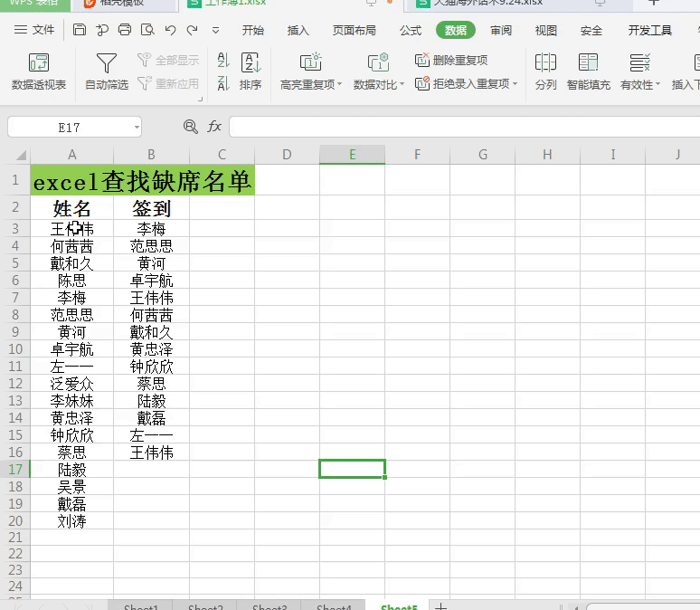This screenshot has height=610, width=700.
Task: Click cell 刘涛 in column A
Action: (71, 520)
